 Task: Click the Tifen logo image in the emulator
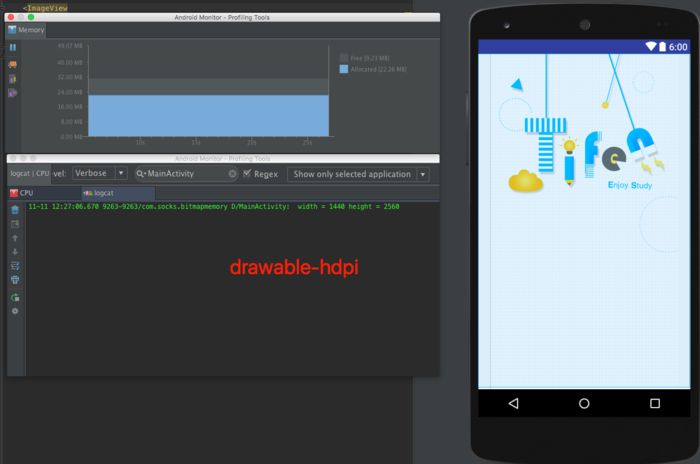(x=589, y=154)
